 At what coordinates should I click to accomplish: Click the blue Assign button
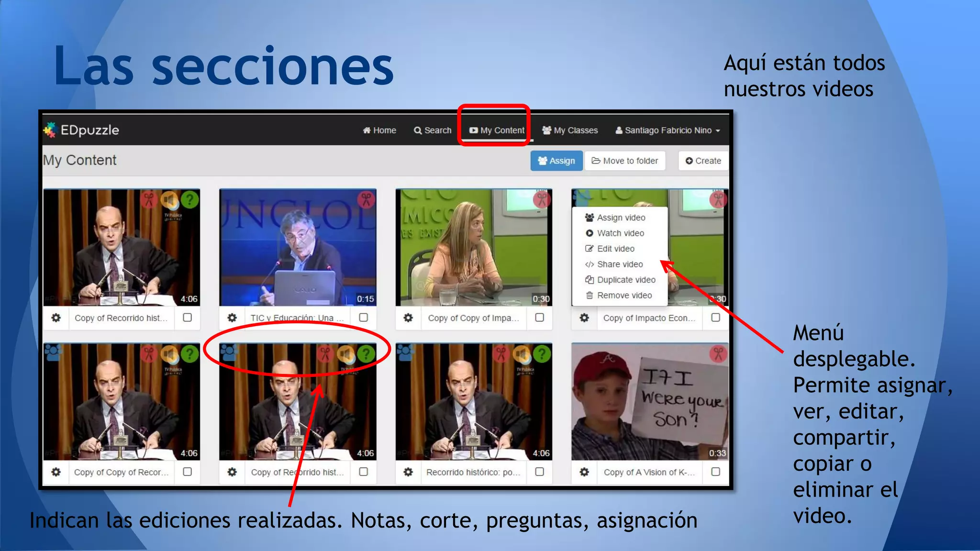(557, 161)
